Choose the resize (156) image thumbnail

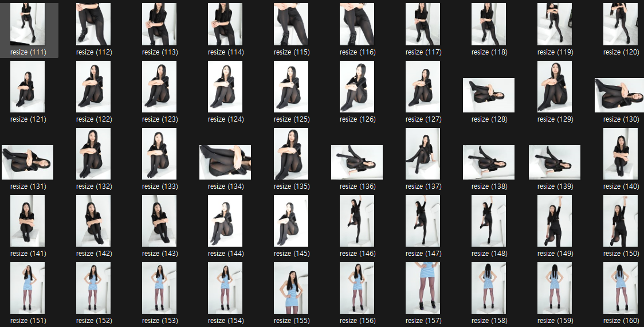tap(357, 288)
